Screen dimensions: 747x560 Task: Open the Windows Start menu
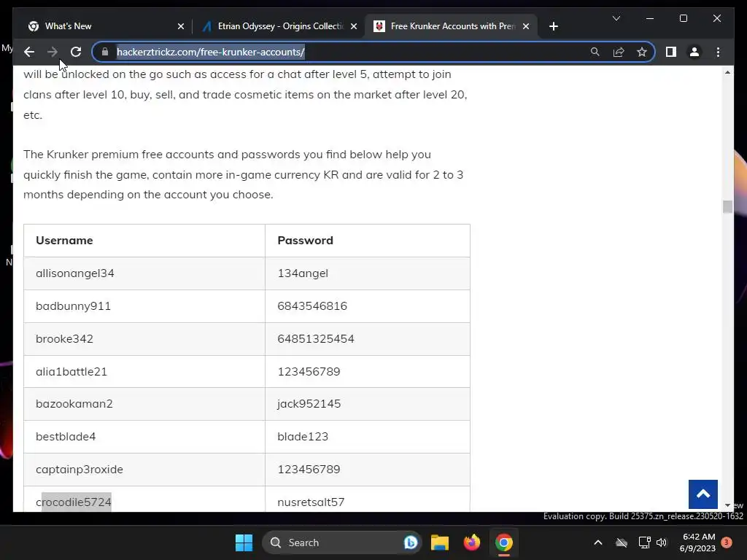[x=244, y=542]
